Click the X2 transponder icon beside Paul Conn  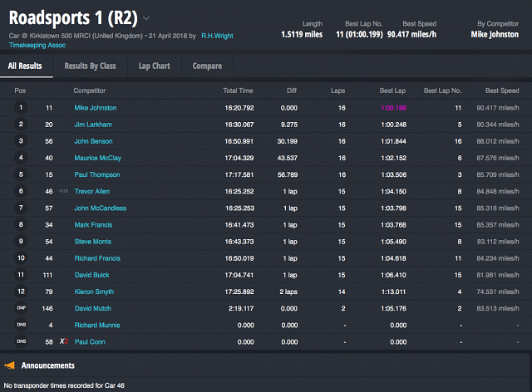pos(63,341)
